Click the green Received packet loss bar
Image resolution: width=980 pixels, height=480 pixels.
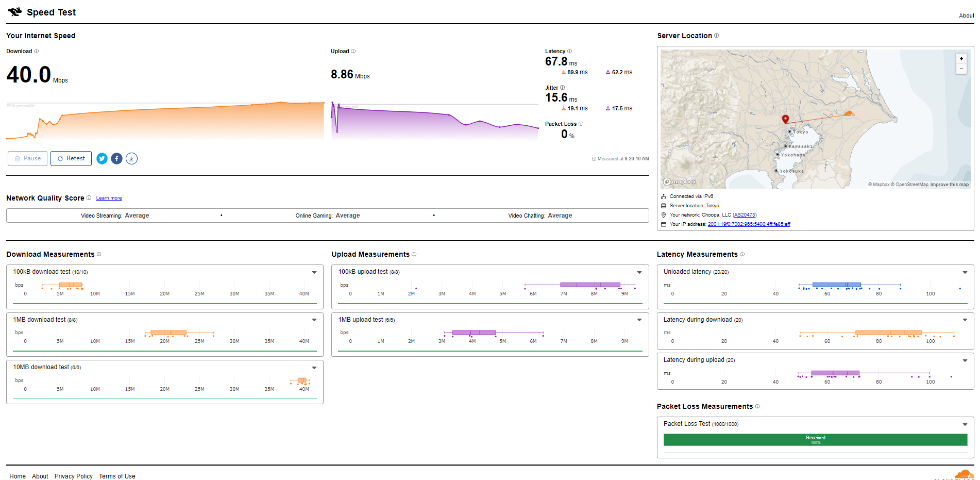(x=816, y=440)
